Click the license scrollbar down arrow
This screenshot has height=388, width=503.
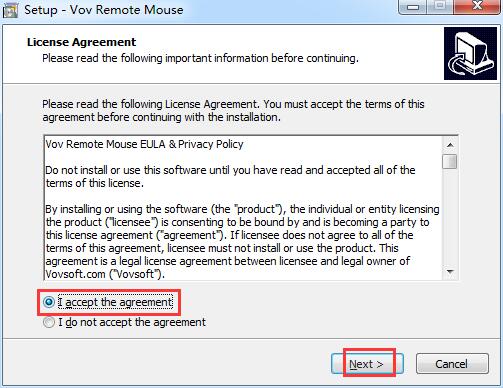(450, 272)
